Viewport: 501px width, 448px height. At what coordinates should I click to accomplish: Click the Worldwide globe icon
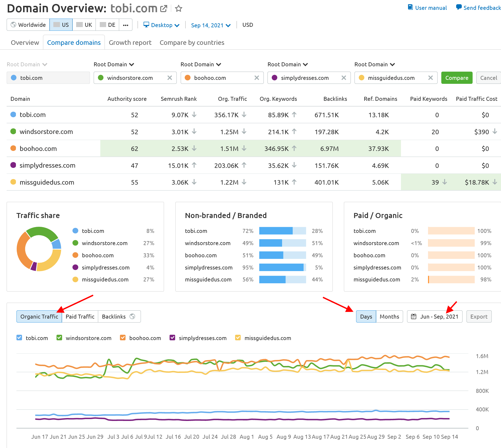pos(13,25)
